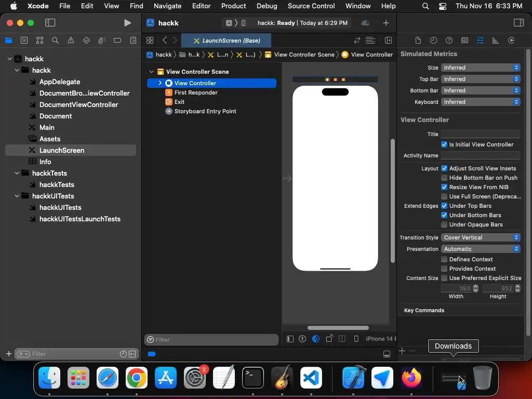Enable Use Preferred Explicit Size
Viewport: 532px width, 399px height.
click(444, 278)
